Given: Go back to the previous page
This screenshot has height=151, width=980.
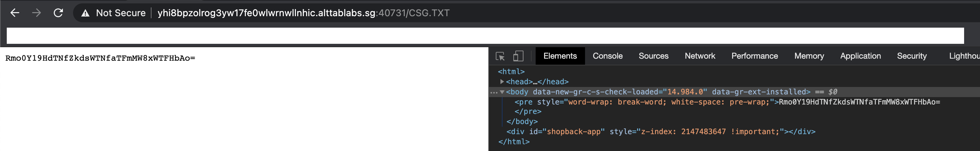Looking at the screenshot, I should (15, 13).
